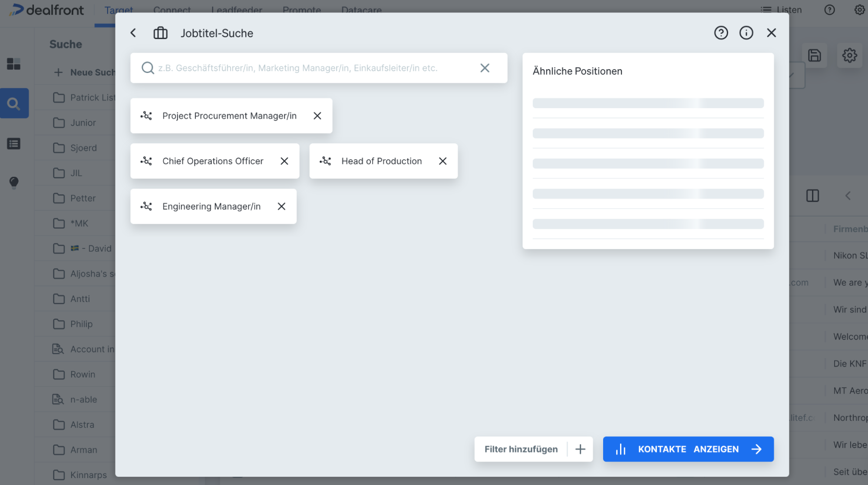Remove the Project Procurement Manager/in chip
Image resolution: width=868 pixels, height=485 pixels.
[317, 116]
